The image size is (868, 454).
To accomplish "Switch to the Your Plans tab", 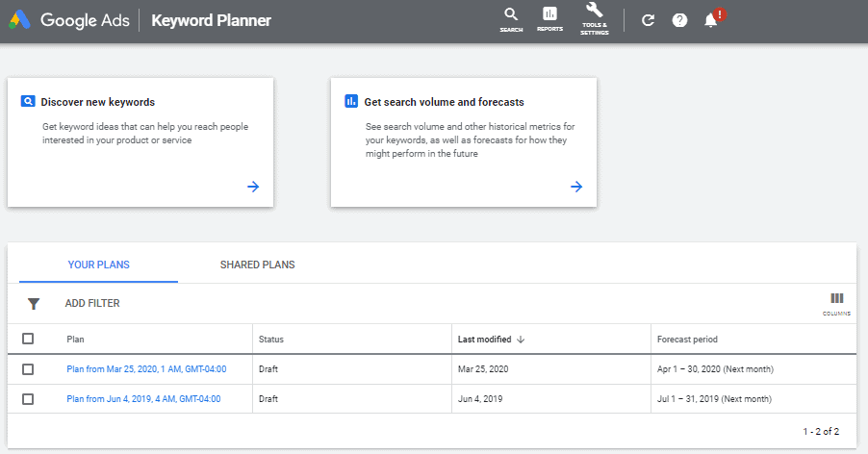I will pyautogui.click(x=98, y=265).
